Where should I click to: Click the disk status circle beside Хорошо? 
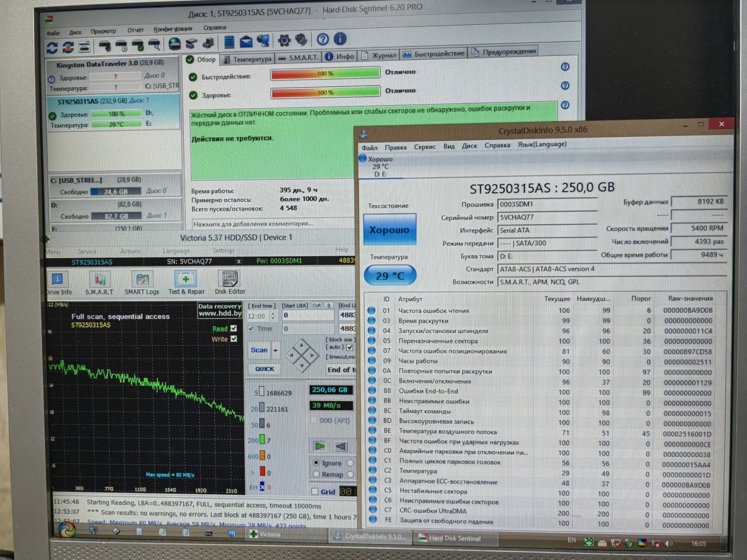tap(362, 158)
